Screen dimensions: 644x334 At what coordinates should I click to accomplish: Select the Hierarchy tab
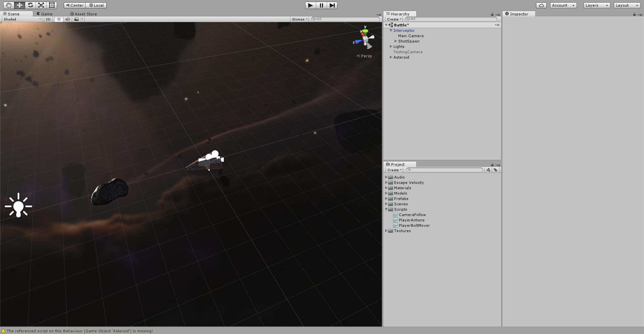(399, 14)
